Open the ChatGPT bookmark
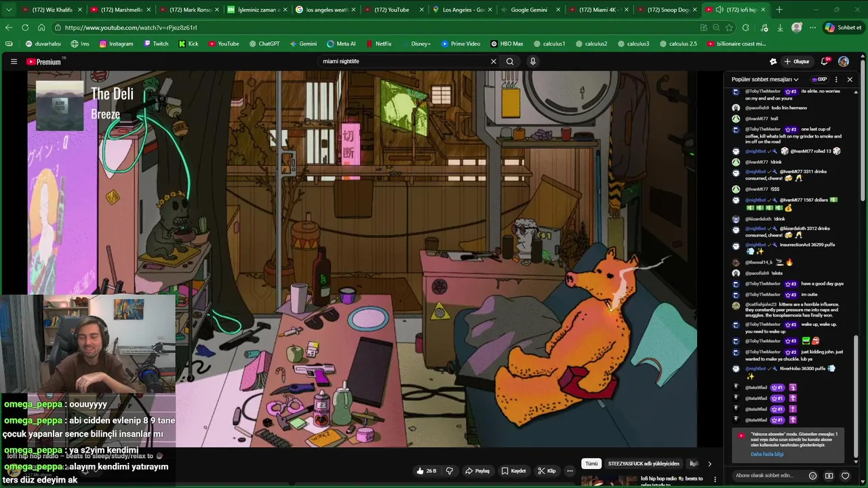This screenshot has width=868, height=488. point(264,43)
